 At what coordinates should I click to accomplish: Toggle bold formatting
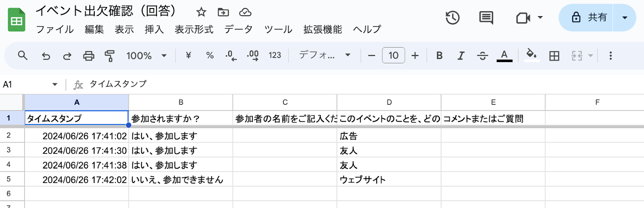click(440, 56)
